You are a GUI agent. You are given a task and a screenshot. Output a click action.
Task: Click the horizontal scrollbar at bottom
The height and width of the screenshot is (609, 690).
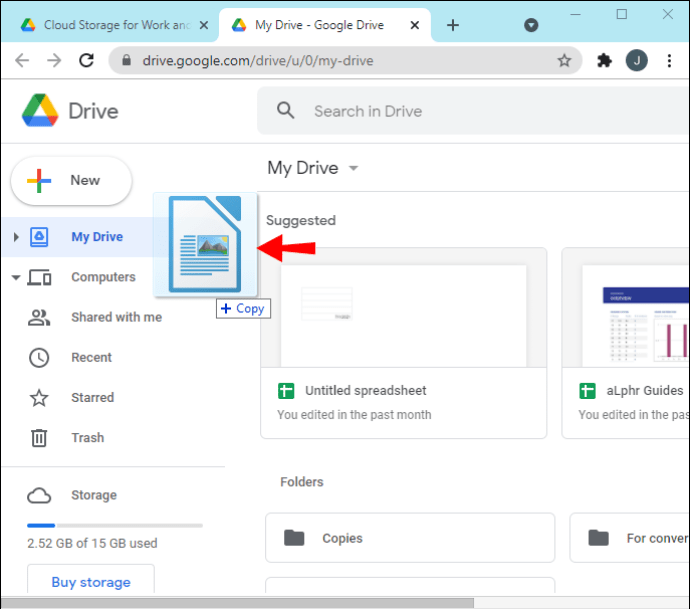click(238, 602)
